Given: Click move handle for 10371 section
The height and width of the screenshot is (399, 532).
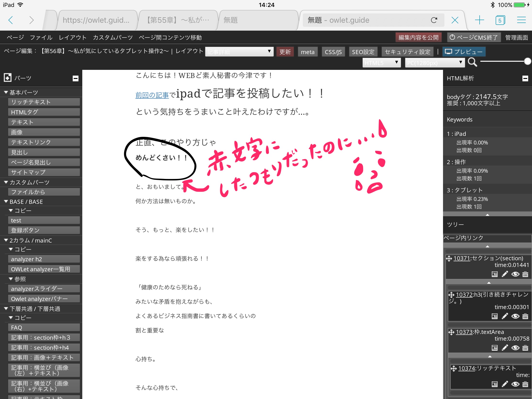Looking at the screenshot, I should click(x=449, y=259).
